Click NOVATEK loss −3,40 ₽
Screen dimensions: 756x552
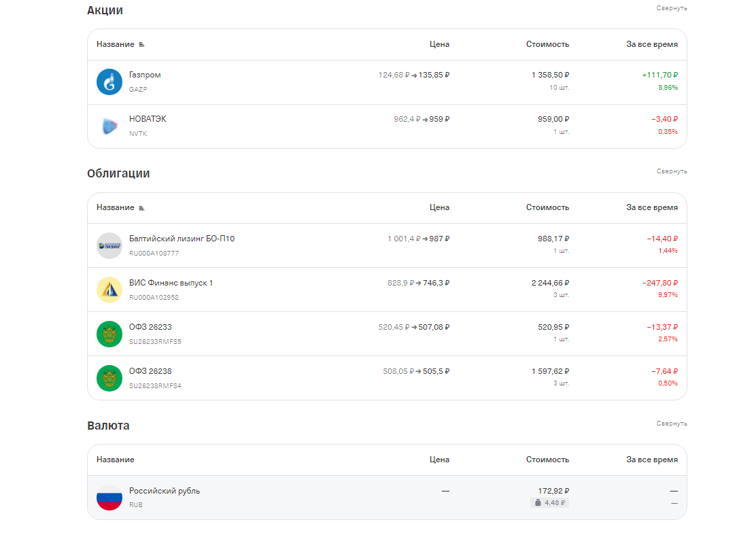664,119
